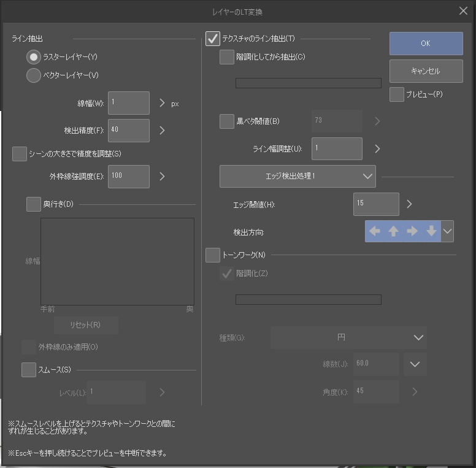Enable the スムース(S) checkbox

[29, 369]
